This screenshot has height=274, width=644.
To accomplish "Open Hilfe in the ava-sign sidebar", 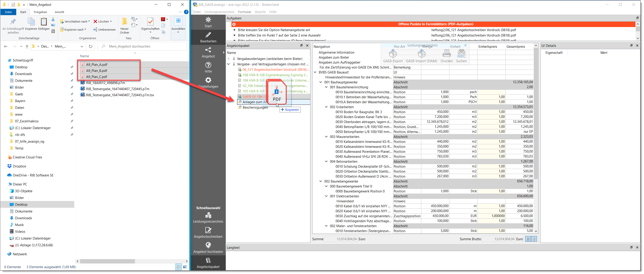I will coord(208,67).
